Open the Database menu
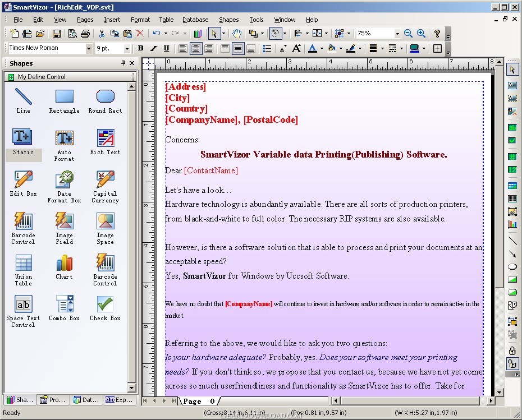 [x=195, y=20]
